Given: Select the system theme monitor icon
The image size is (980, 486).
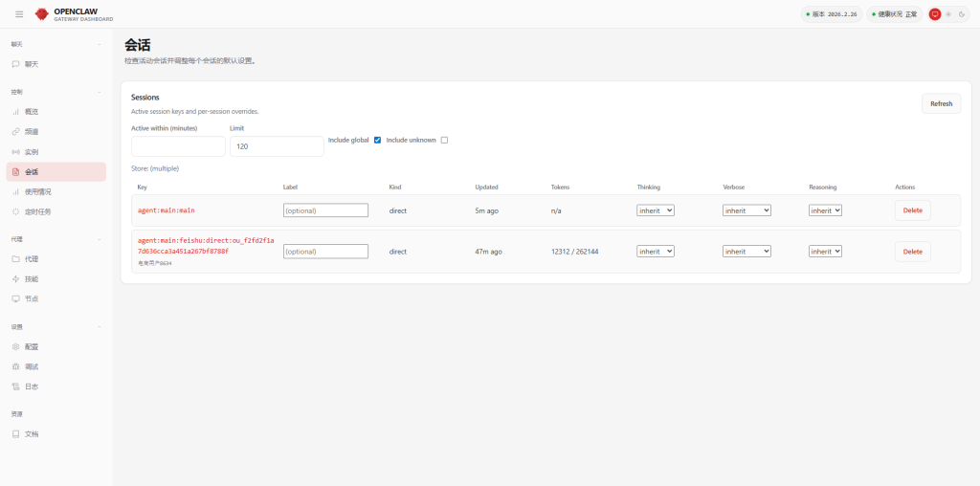Looking at the screenshot, I should click(935, 14).
